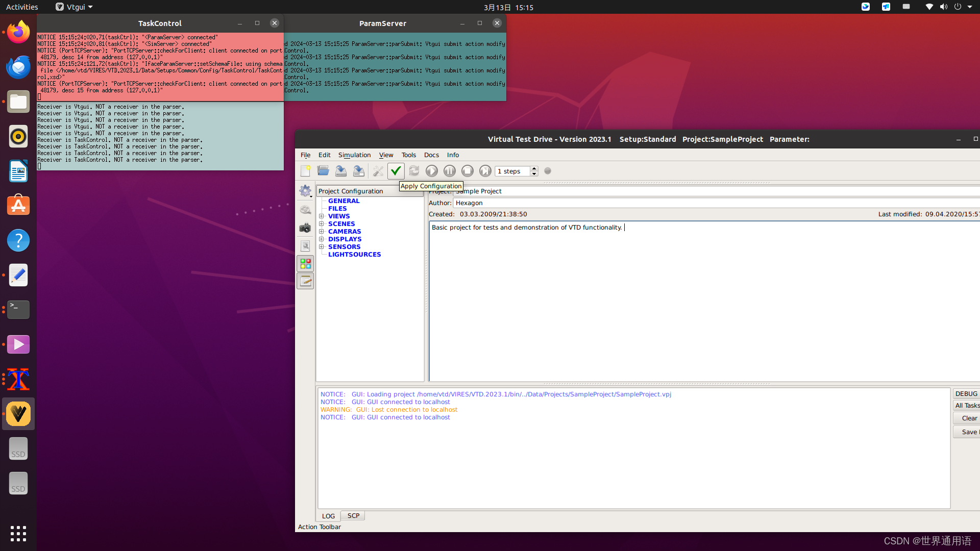Click the reload arrows toolbar icon
This screenshot has height=551, width=980.
click(x=414, y=171)
